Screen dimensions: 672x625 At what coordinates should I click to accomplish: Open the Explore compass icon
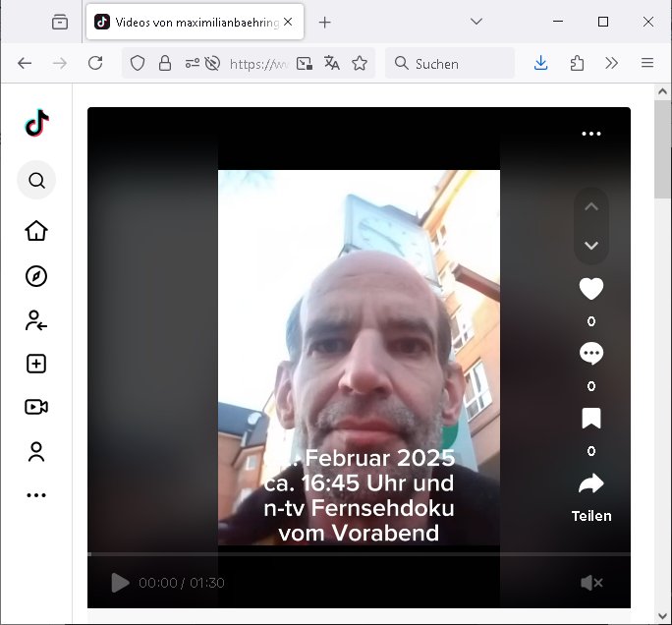click(x=36, y=276)
